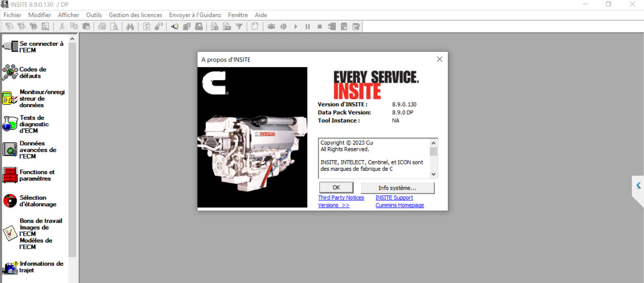Image resolution: width=644 pixels, height=283 pixels.
Task: Click the filter funnel toolbar icon
Action: 239,26
